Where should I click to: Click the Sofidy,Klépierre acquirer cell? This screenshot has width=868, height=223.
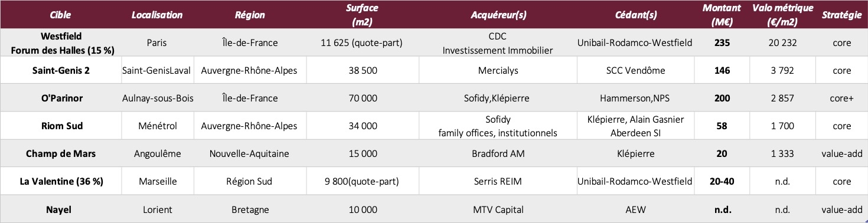(x=498, y=99)
